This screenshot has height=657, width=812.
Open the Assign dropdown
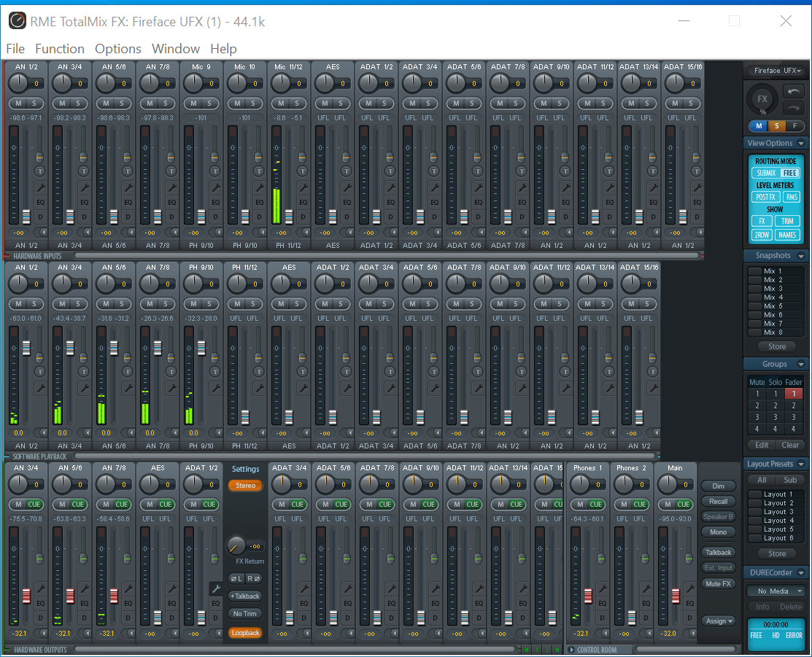point(719,621)
